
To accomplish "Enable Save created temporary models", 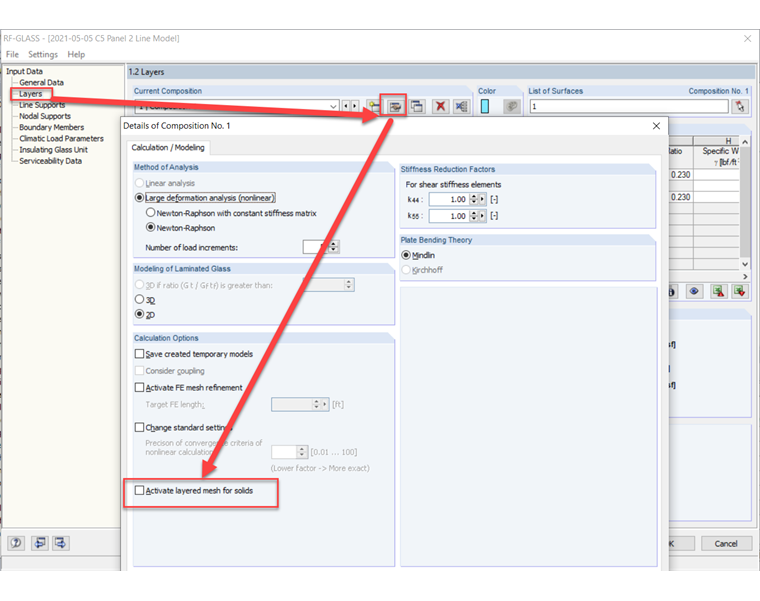I will 140,354.
